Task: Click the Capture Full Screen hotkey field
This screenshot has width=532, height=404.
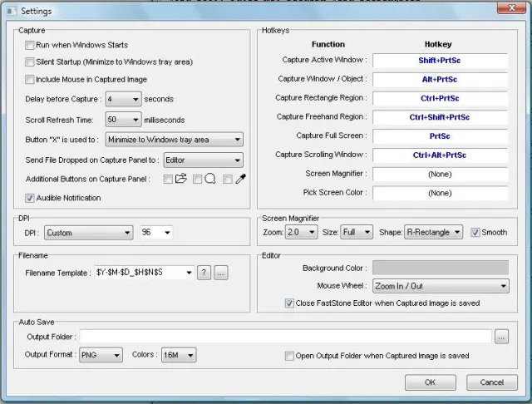Action: tap(440, 135)
